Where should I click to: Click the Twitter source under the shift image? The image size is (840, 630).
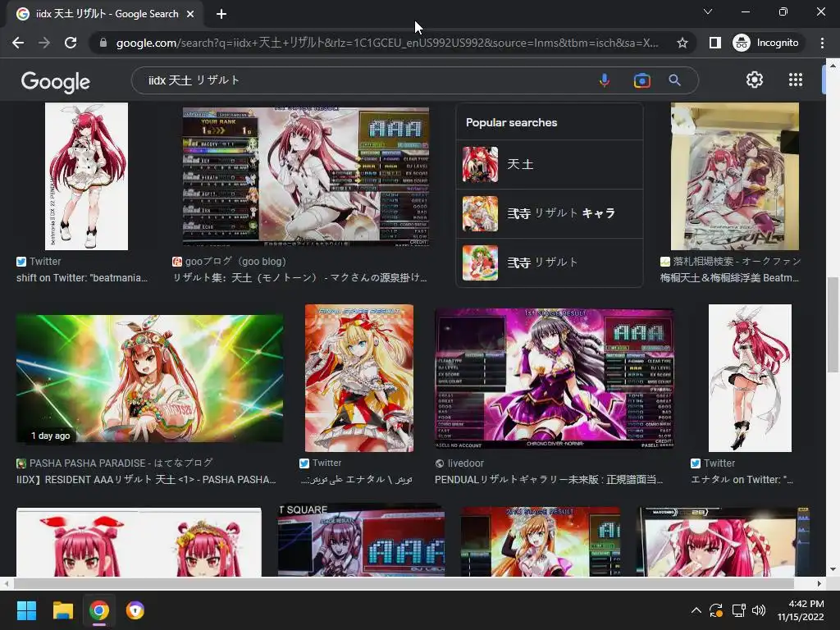39,262
